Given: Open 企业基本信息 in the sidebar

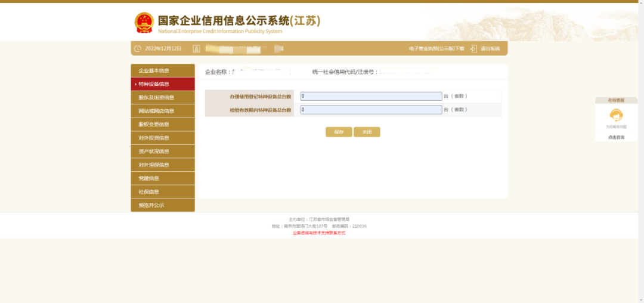Looking at the screenshot, I should (x=163, y=70).
